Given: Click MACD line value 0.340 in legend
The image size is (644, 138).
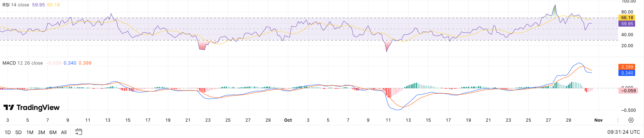Looking at the screenshot, I should coord(70,63).
